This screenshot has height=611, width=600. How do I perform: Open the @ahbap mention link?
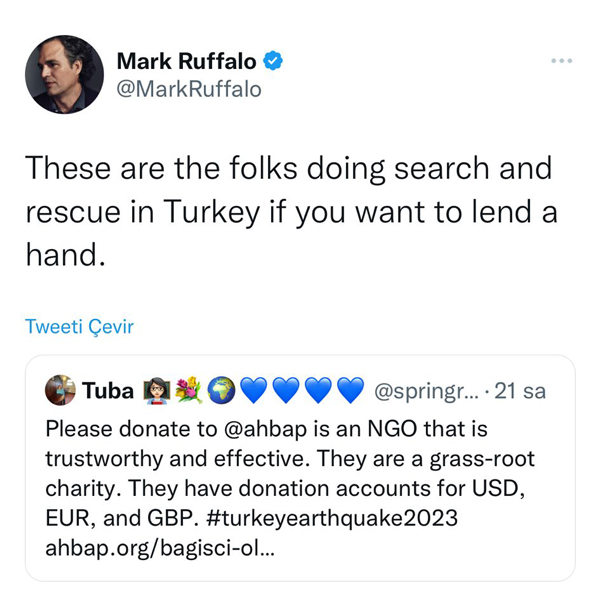coord(265,430)
